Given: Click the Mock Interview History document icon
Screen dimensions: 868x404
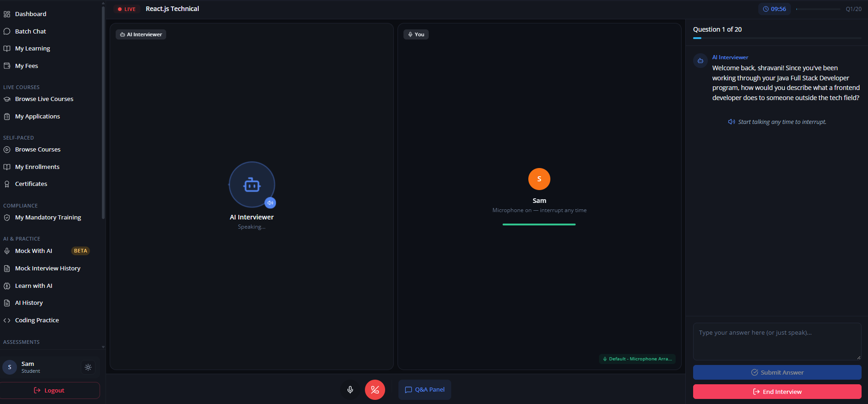Looking at the screenshot, I should pyautogui.click(x=7, y=269).
